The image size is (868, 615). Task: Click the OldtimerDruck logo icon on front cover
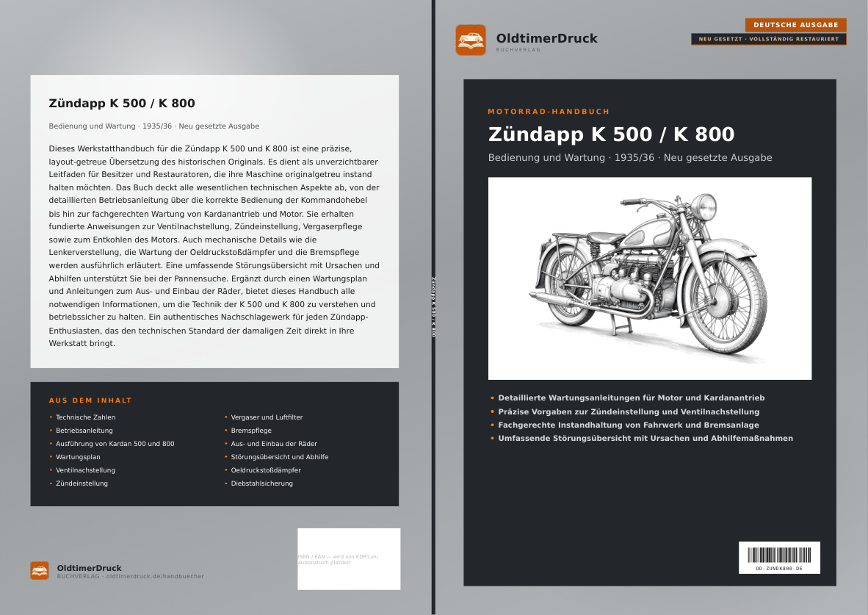471,40
